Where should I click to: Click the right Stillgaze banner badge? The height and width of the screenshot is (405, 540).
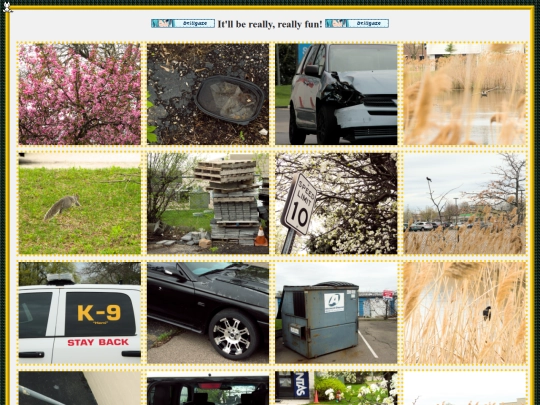[x=357, y=23]
